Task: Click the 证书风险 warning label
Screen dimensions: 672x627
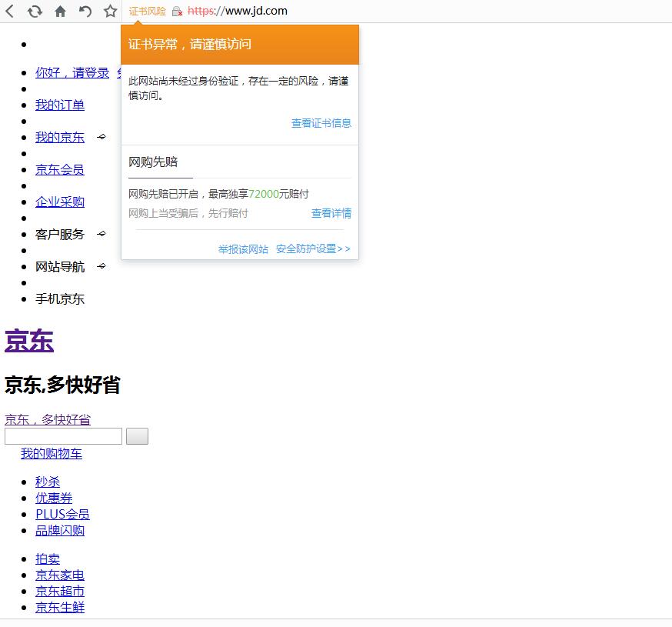Action: [148, 11]
